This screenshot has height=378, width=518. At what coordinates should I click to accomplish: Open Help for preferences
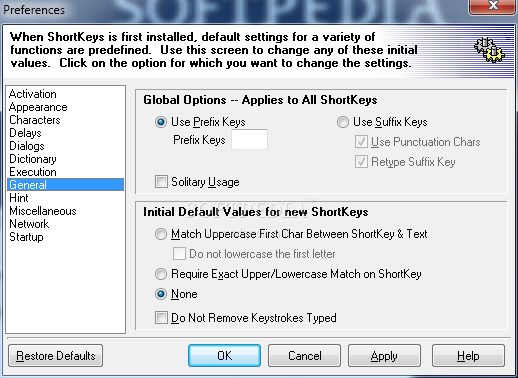coord(468,356)
